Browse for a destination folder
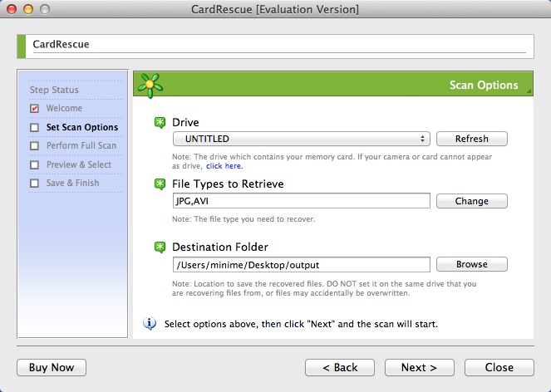This screenshot has width=551, height=392. [x=471, y=265]
